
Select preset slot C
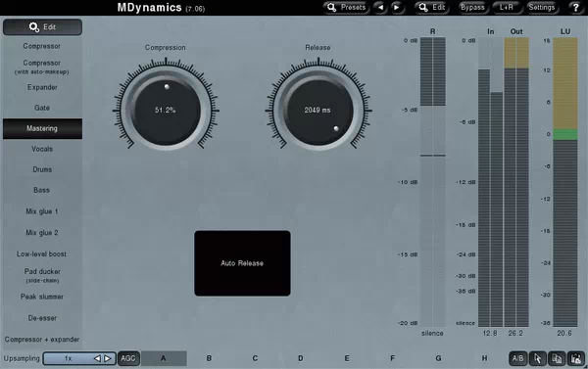[x=255, y=358]
